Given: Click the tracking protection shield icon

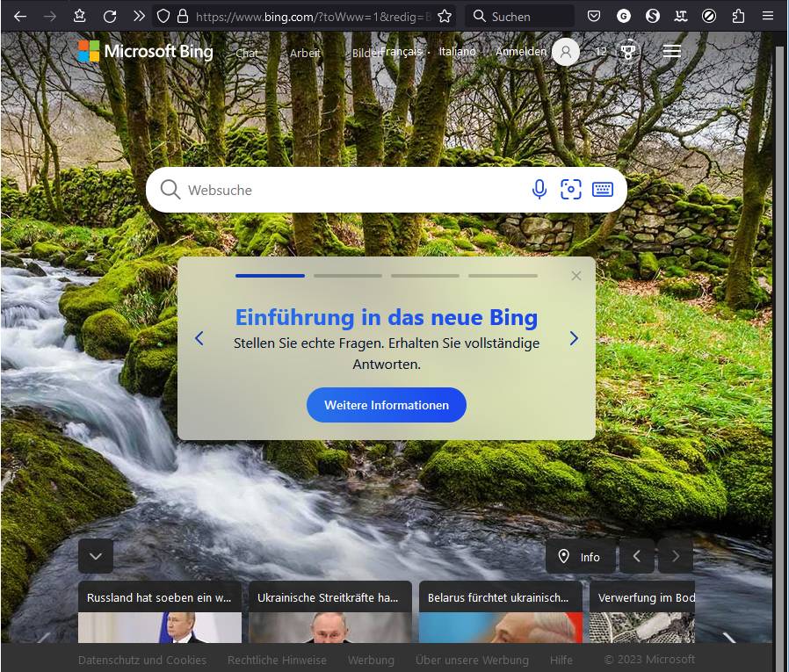Looking at the screenshot, I should click(x=162, y=15).
